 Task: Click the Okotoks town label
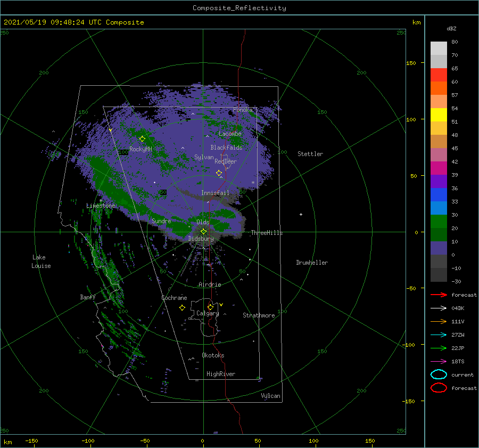pos(213,355)
